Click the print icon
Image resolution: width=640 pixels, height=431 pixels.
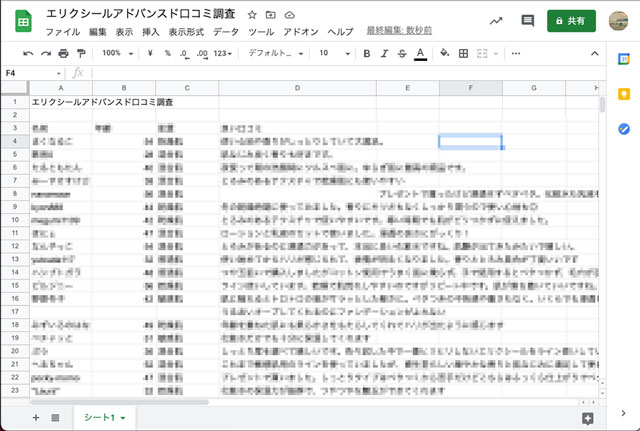point(63,53)
